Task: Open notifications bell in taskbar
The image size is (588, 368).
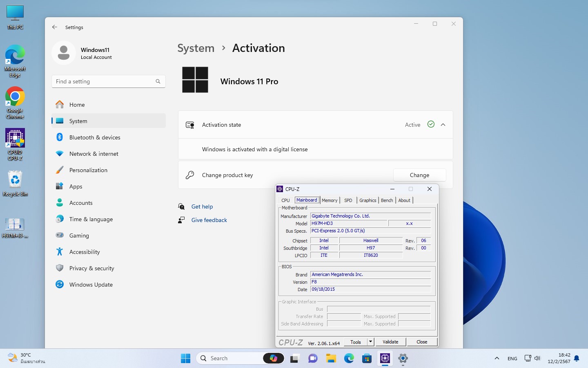Action: 577,359
